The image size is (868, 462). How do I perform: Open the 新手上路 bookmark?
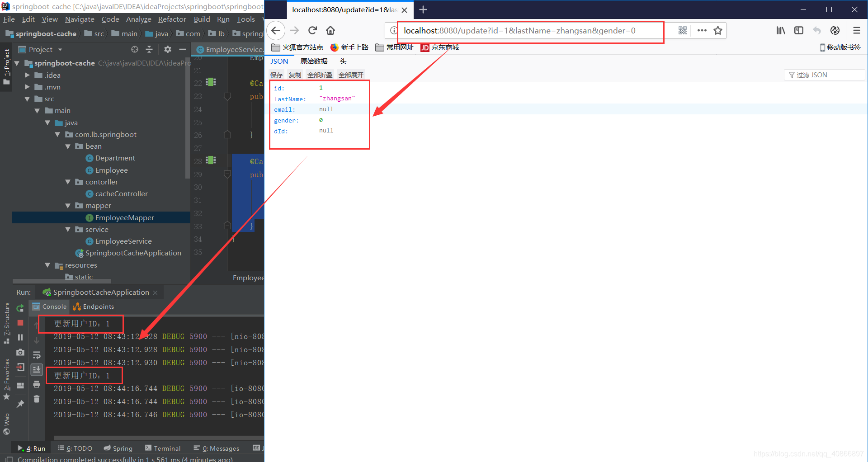(x=349, y=47)
